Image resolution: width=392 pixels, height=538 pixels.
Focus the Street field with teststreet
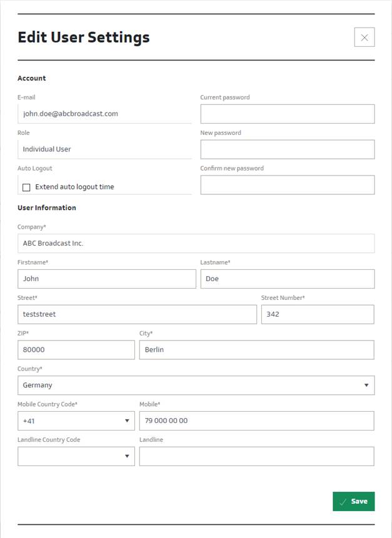137,314
